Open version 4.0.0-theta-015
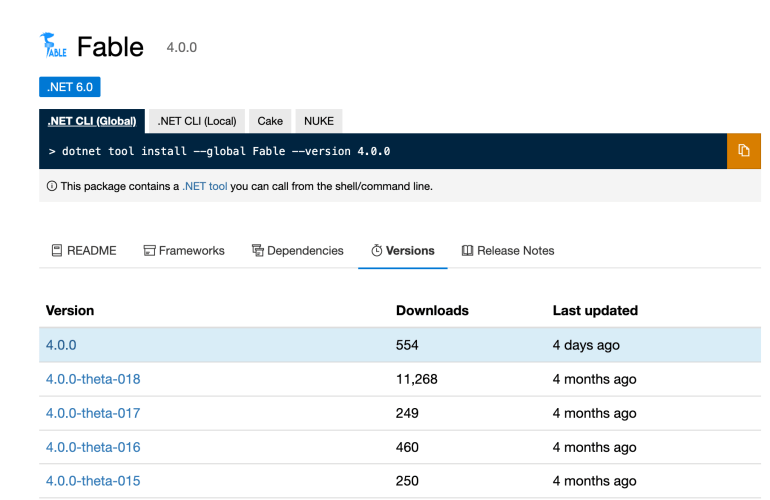 click(x=93, y=481)
